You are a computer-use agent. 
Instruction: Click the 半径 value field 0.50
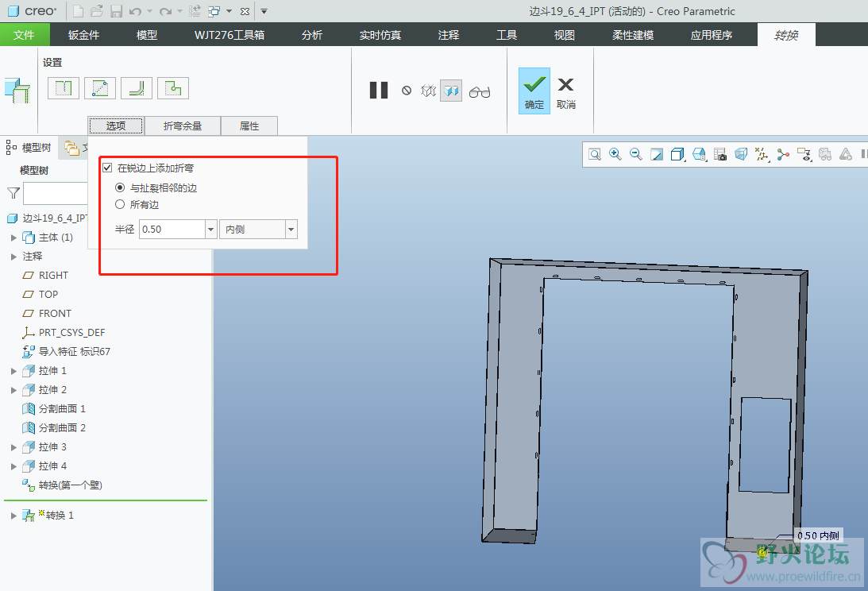172,230
